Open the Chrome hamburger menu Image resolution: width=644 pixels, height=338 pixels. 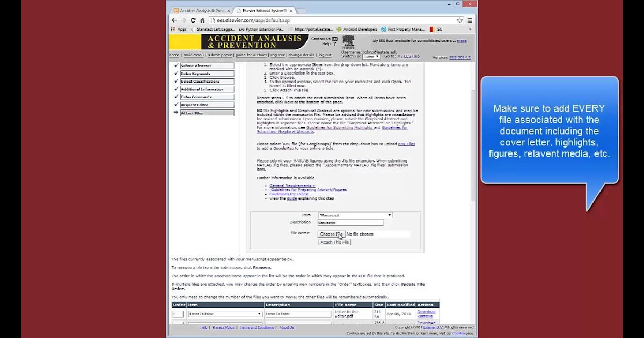click(x=470, y=20)
